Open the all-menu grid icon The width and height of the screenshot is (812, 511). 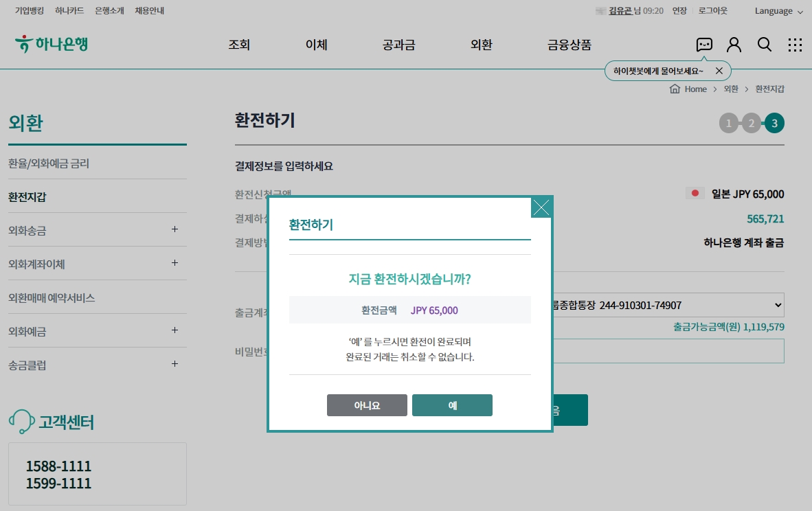click(x=795, y=44)
